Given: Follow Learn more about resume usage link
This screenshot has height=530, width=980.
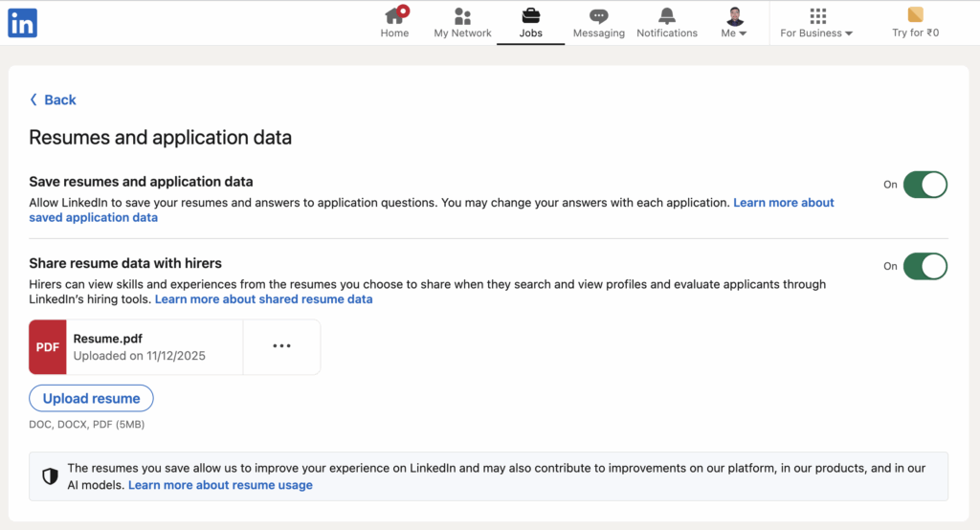Looking at the screenshot, I should tap(220, 485).
